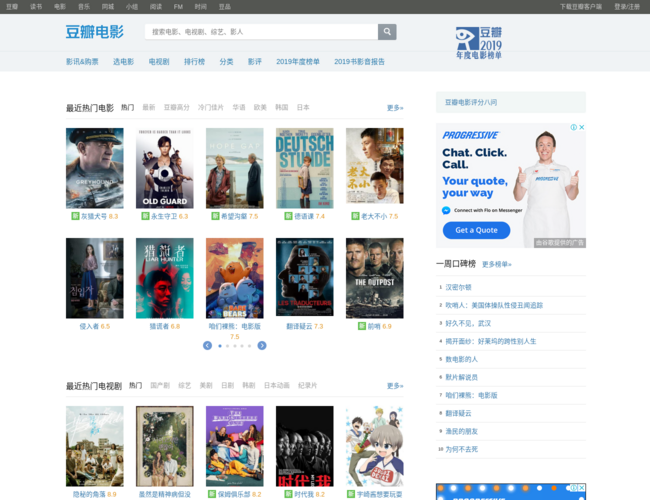This screenshot has height=500, width=650.
Task: Click the Douban Movie (豆瓣电影) logo
Action: pos(95,32)
